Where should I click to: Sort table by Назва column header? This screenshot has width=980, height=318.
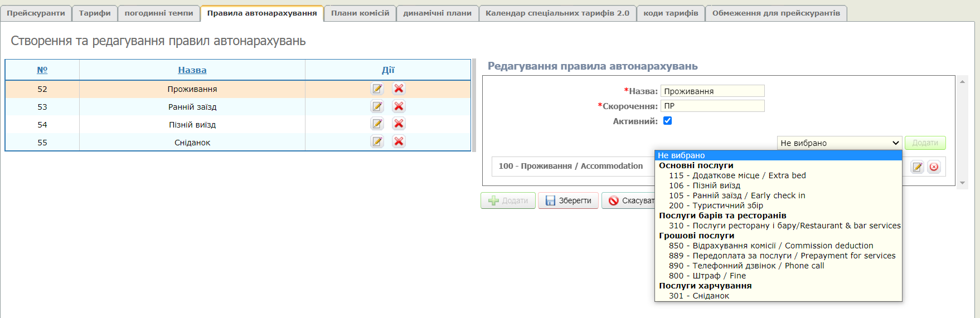click(x=192, y=70)
